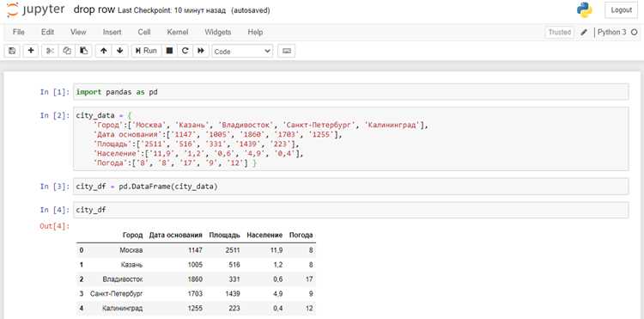Click the 'Калининград' table cell
The image size is (644, 319).
point(123,308)
